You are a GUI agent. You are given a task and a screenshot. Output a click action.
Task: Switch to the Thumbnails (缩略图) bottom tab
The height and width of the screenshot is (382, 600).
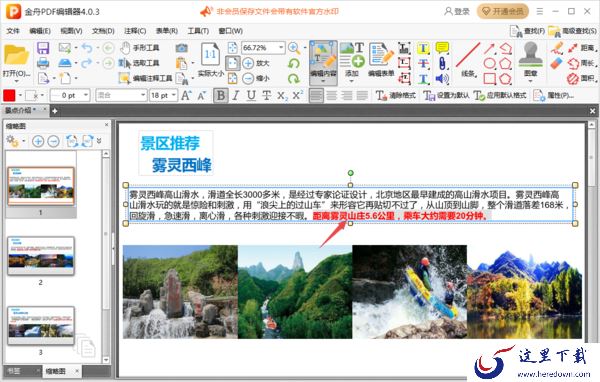[56, 371]
